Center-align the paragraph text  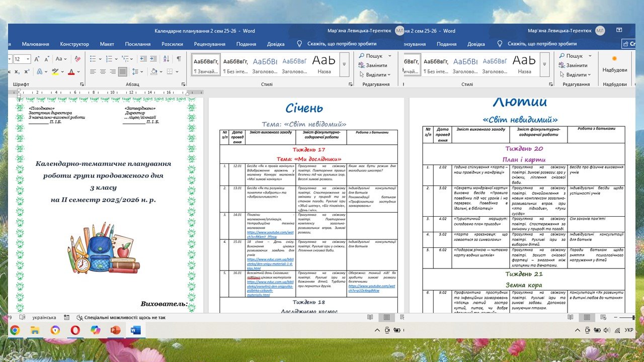point(103,72)
